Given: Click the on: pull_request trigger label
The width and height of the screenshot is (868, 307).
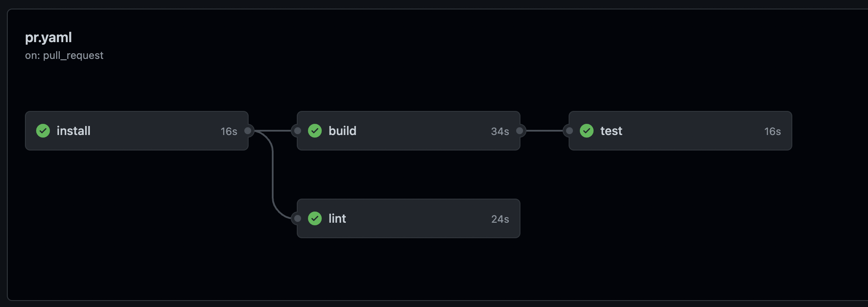Looking at the screenshot, I should coord(65,55).
